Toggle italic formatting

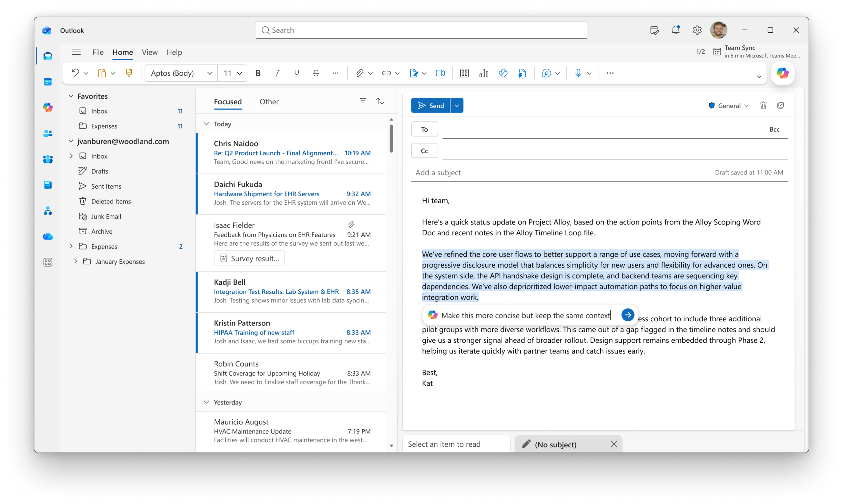277,73
